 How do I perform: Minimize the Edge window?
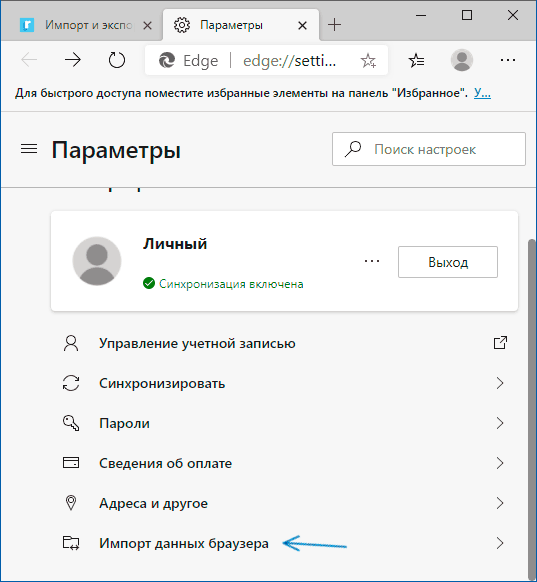[421, 15]
